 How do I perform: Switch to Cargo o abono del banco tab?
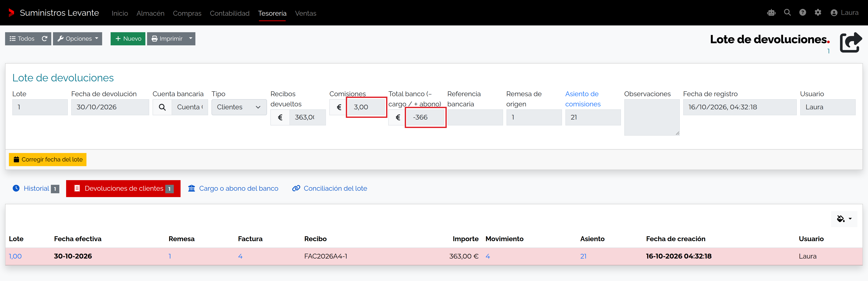tap(233, 189)
